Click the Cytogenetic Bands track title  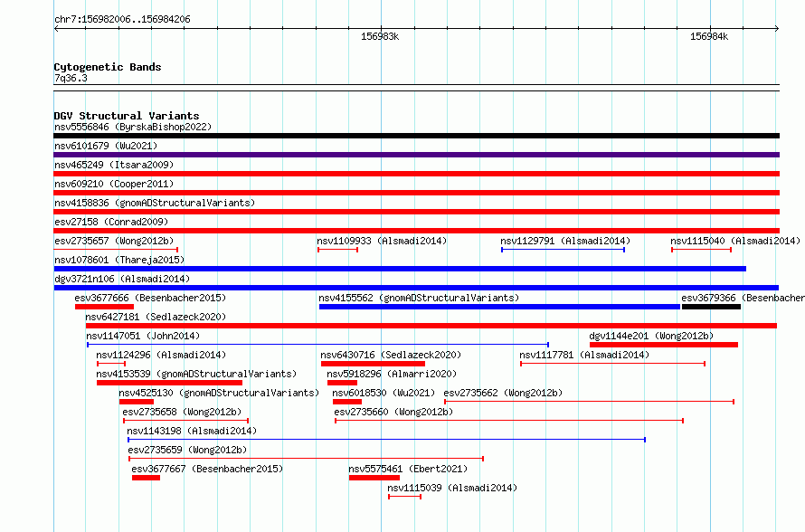[x=108, y=67]
